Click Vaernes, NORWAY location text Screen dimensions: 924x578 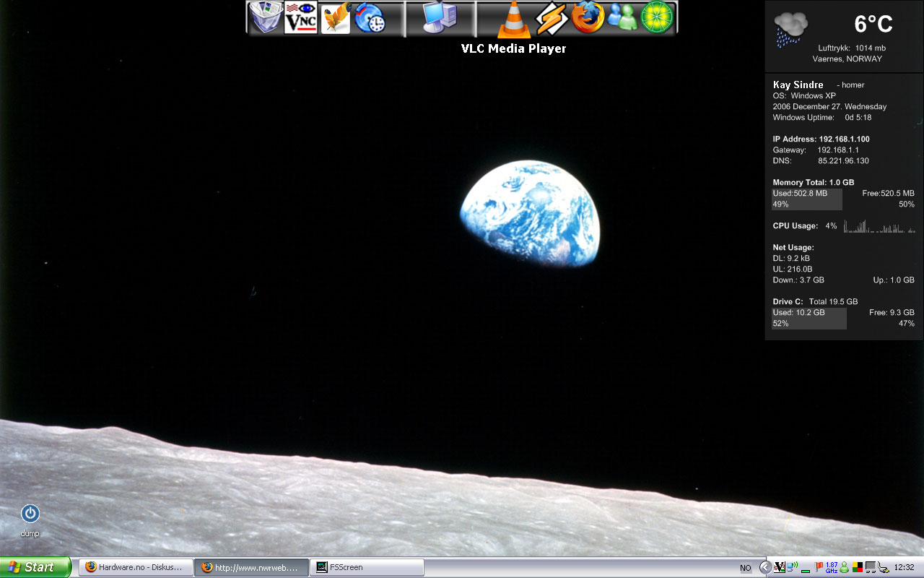point(847,59)
